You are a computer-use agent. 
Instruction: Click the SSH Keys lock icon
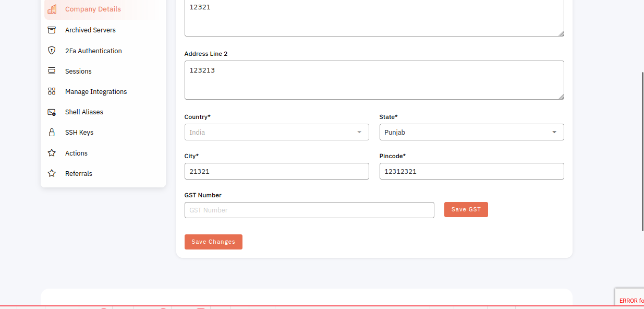point(52,133)
